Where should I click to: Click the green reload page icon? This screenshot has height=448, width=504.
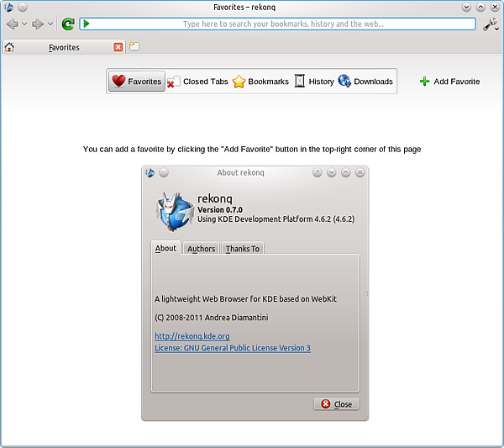[68, 24]
